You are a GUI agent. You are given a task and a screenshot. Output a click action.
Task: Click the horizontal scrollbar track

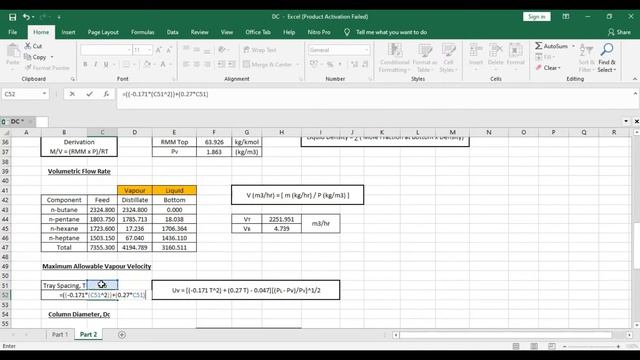(506, 335)
